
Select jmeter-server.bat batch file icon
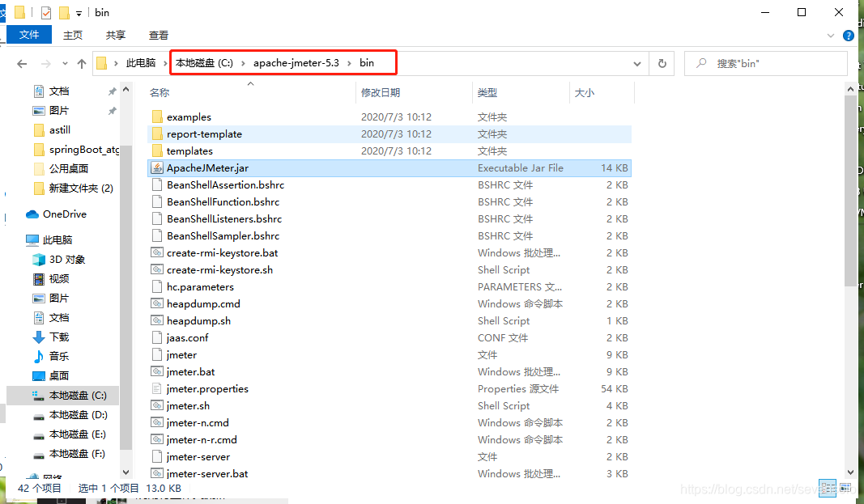(x=157, y=474)
